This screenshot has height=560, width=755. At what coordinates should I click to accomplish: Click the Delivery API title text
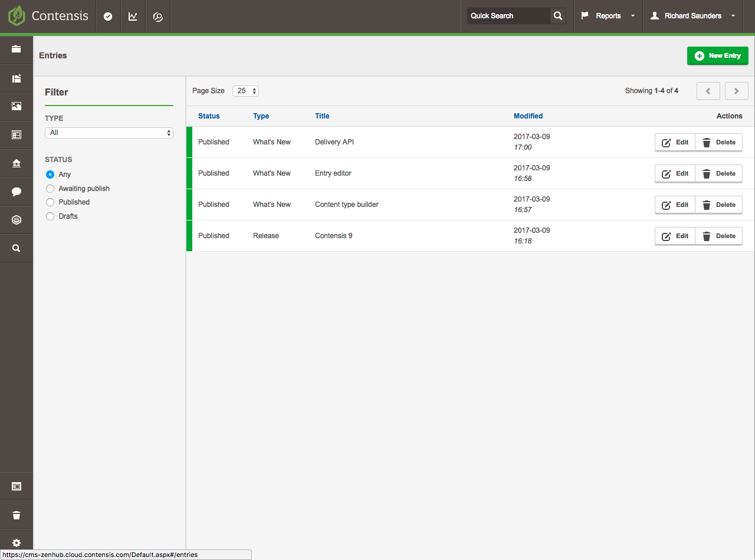tap(334, 142)
